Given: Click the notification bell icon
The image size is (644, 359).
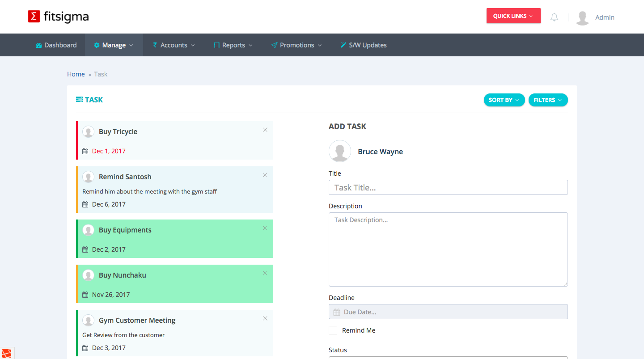Looking at the screenshot, I should click(554, 17).
